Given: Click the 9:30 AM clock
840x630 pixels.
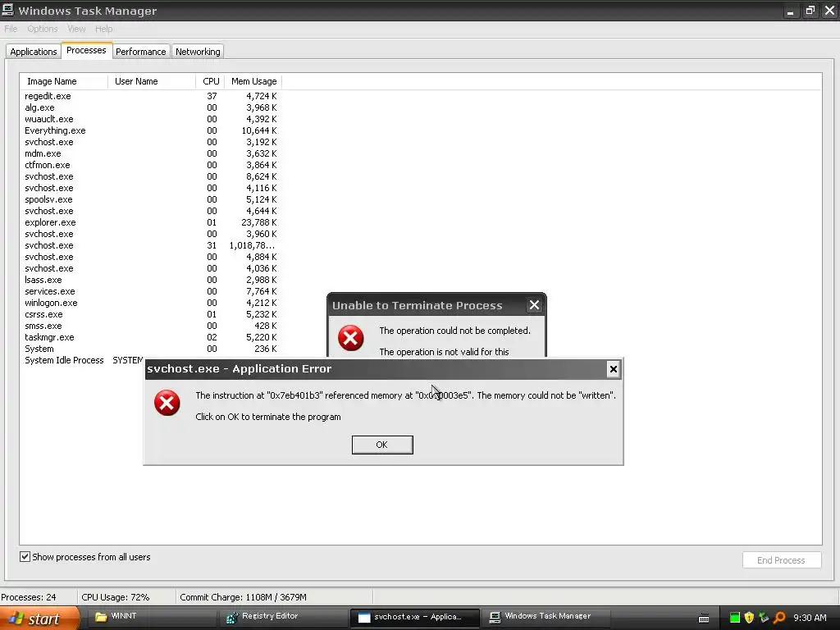Looking at the screenshot, I should click(810, 618).
